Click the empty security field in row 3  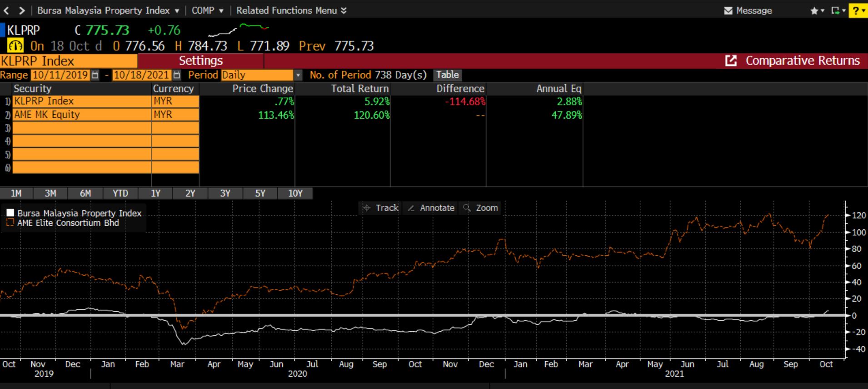(x=82, y=128)
